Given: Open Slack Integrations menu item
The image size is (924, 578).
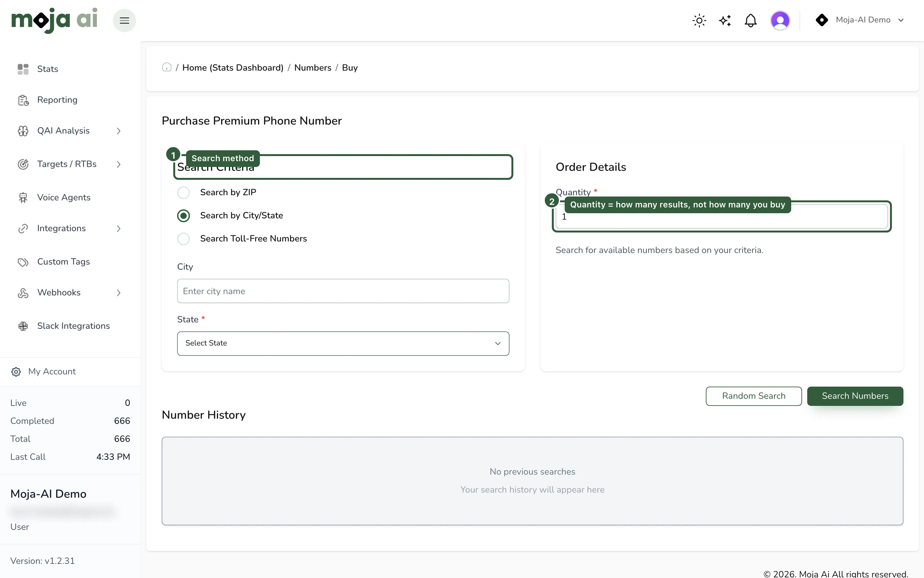Looking at the screenshot, I should (73, 326).
